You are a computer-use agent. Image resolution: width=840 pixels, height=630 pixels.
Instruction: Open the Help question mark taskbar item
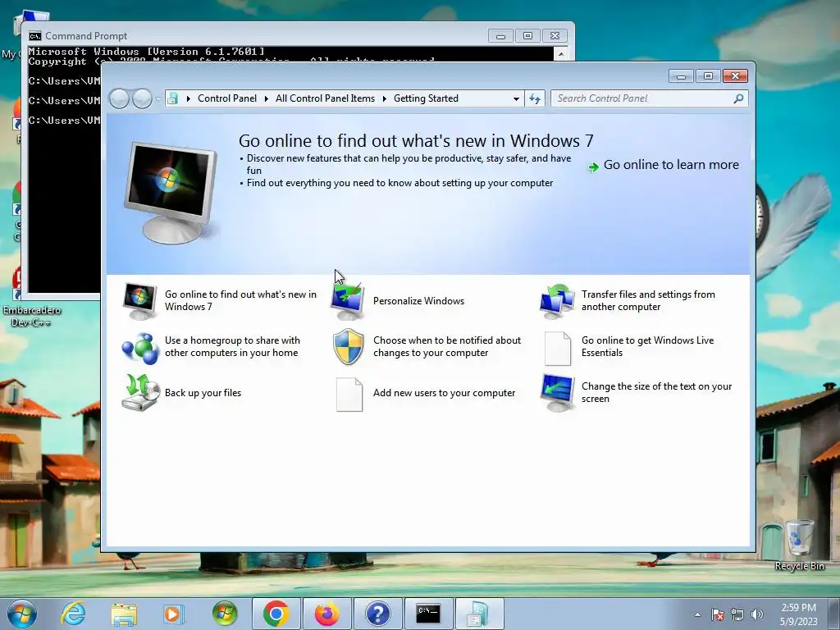coord(377,614)
